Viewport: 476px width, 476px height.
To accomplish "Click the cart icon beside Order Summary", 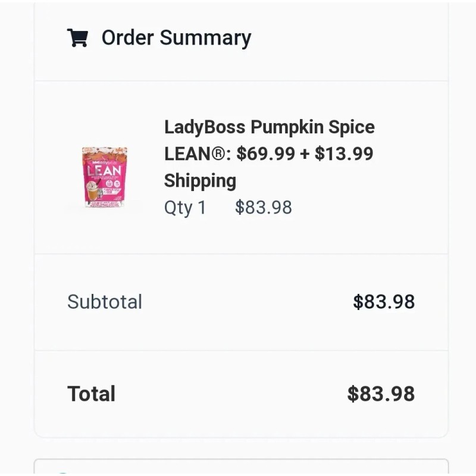I will (x=78, y=37).
